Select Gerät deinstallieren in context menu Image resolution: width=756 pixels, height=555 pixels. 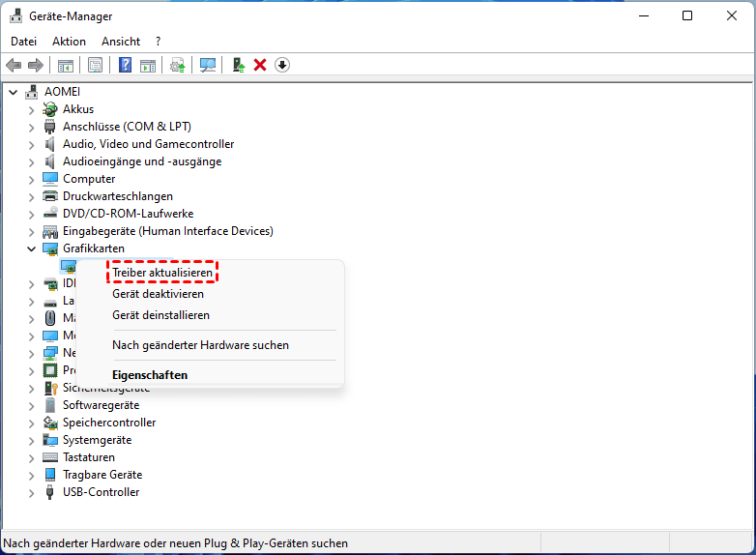tap(161, 315)
